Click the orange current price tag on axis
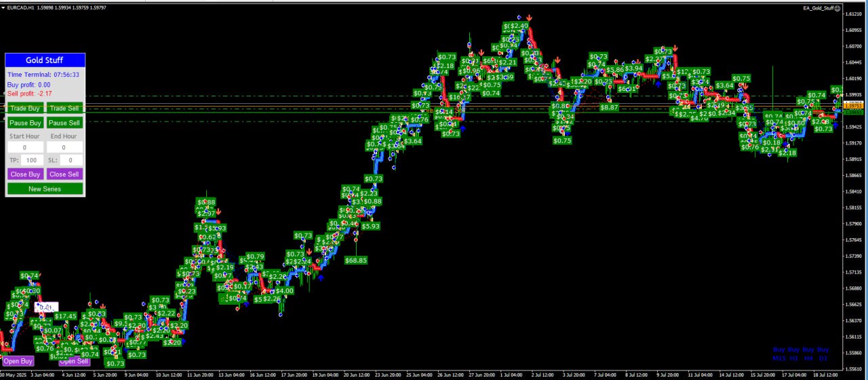The image size is (868, 380). [x=854, y=107]
